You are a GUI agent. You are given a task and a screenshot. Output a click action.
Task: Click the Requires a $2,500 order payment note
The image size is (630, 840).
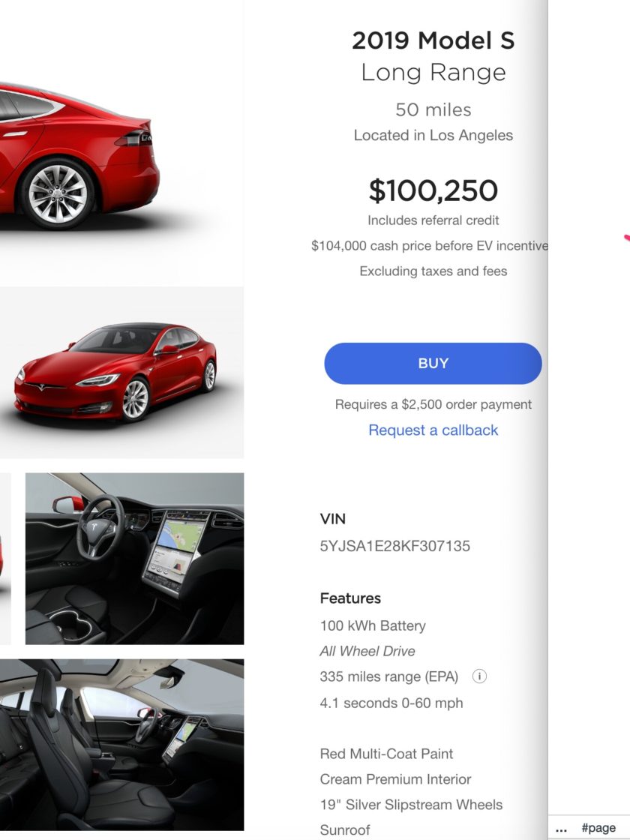coord(433,404)
